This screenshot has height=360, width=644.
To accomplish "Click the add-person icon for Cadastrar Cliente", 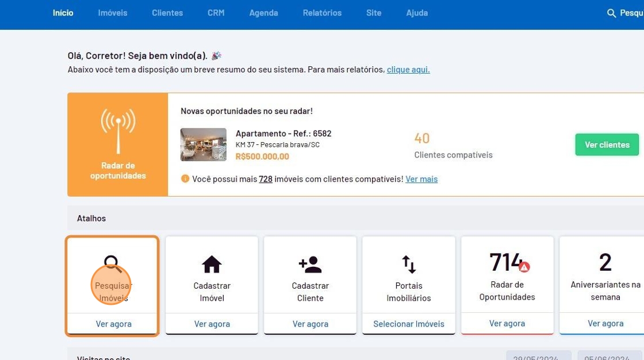I will 310,265.
